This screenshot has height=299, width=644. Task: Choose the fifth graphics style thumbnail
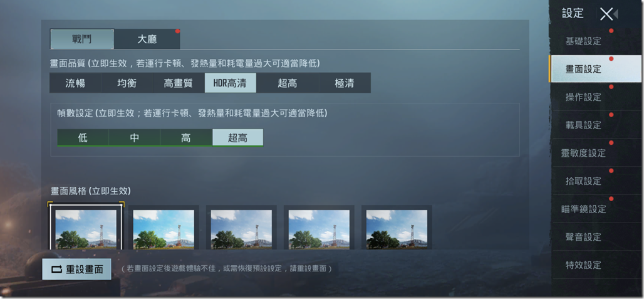pos(397,228)
